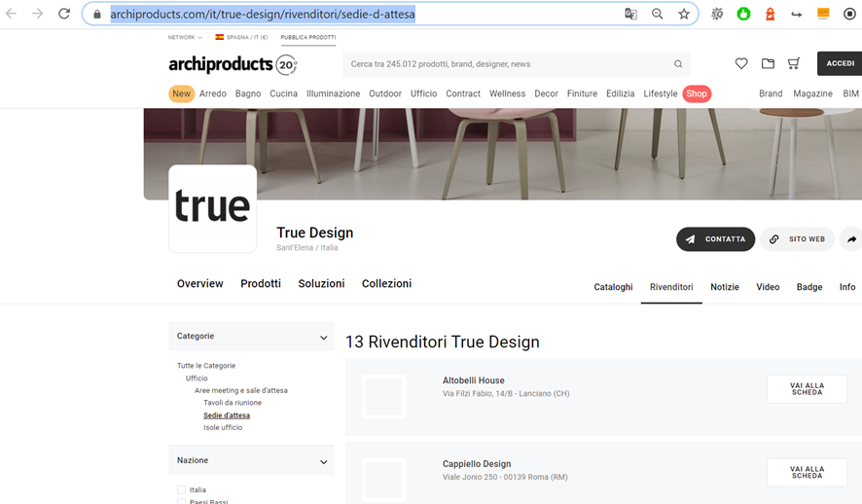This screenshot has width=862, height=504.
Task: Collapse the Categorie filter section
Action: [323, 337]
